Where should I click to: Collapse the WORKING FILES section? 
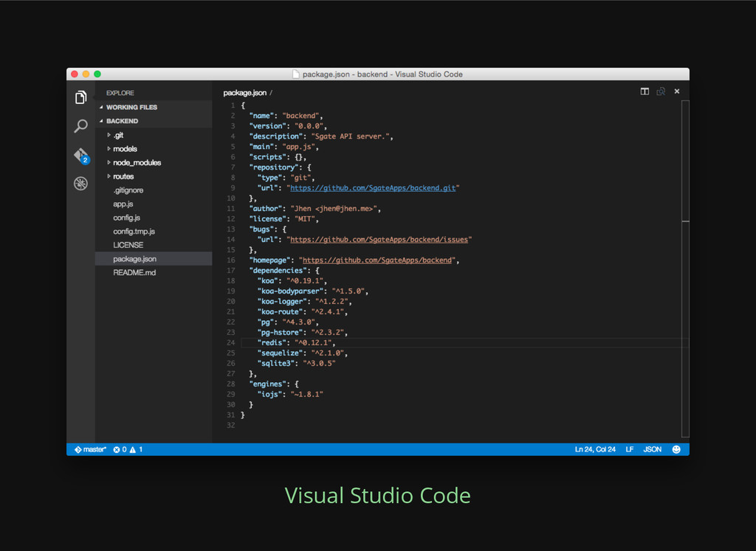(x=154, y=107)
